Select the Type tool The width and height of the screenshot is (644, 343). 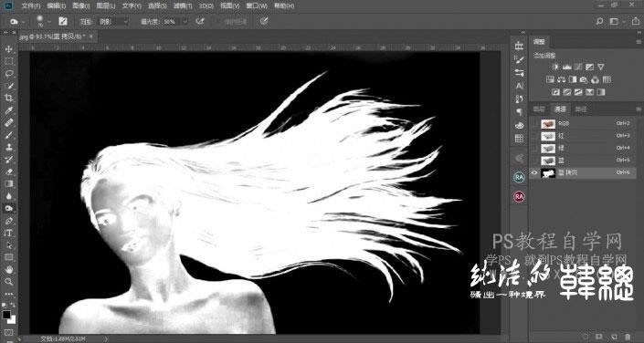click(8, 233)
